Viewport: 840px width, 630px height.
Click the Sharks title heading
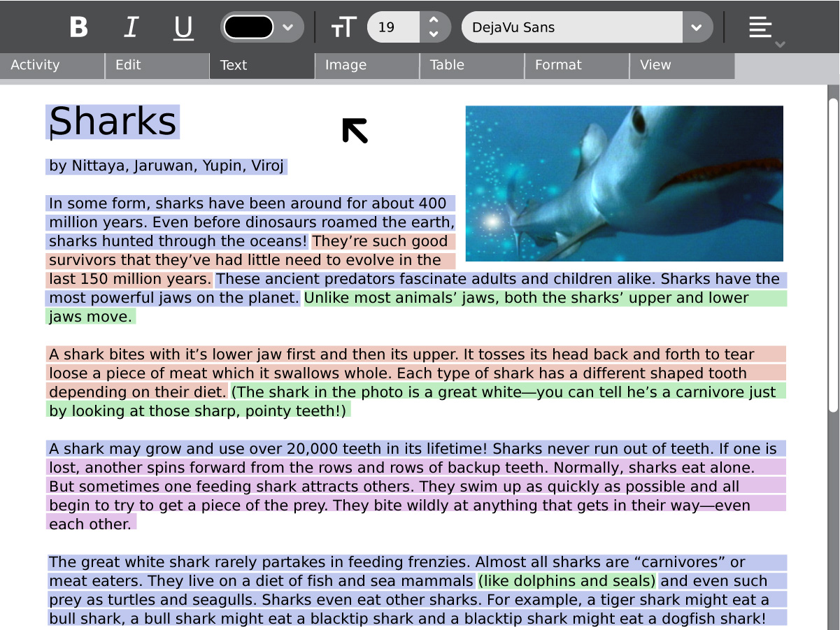pyautogui.click(x=113, y=122)
